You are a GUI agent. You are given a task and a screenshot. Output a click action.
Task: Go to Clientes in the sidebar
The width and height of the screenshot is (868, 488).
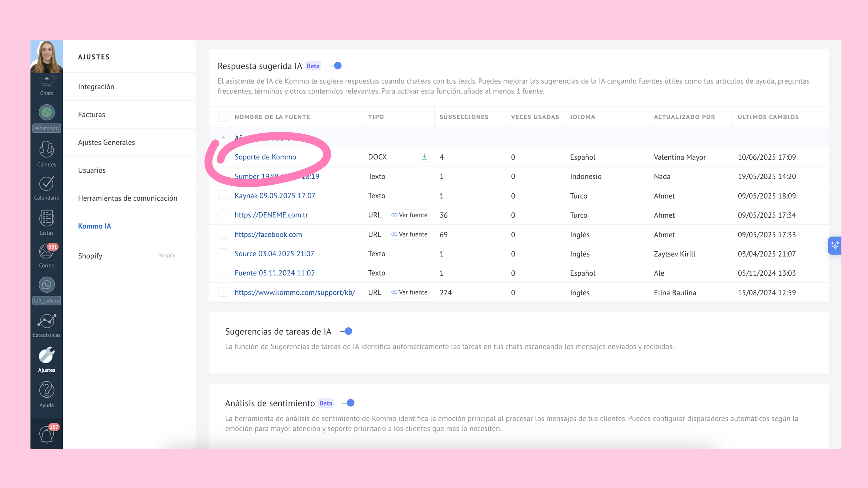[47, 154]
